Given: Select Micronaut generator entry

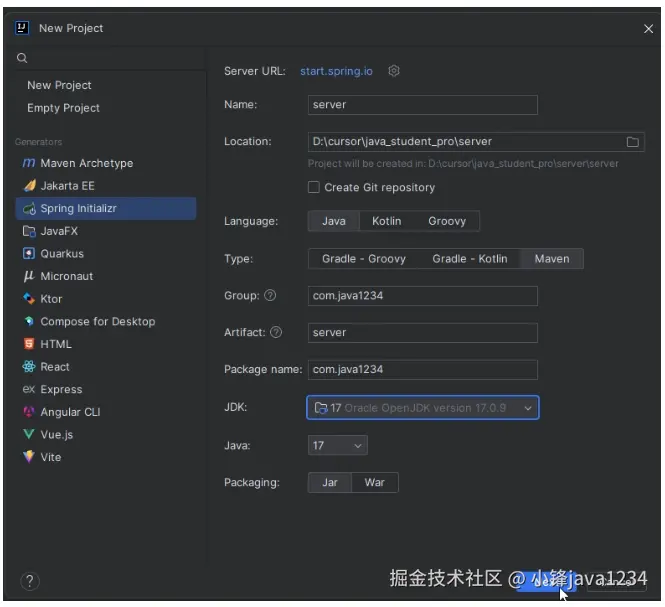Looking at the screenshot, I should tap(106, 276).
